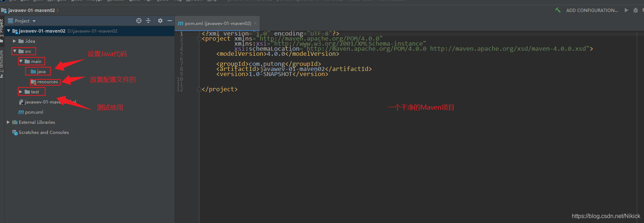
Task: Select the main folder in tree
Action: [x=36, y=61]
